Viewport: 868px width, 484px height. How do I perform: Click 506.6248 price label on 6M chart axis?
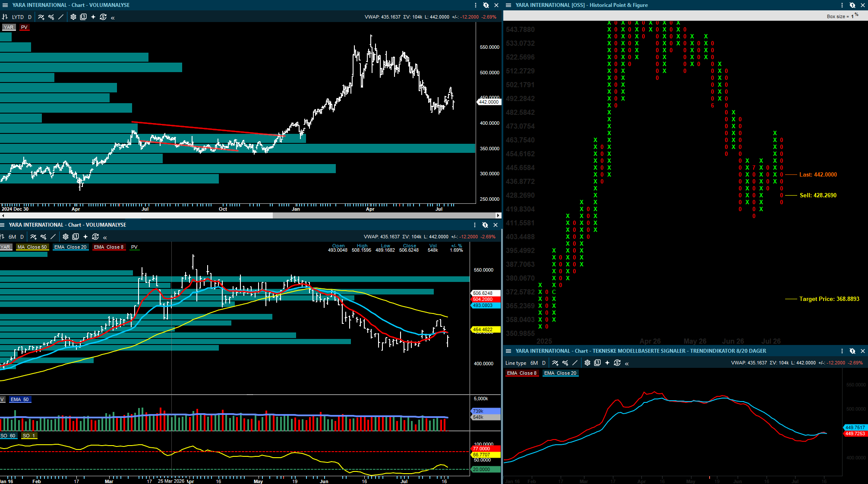click(486, 293)
